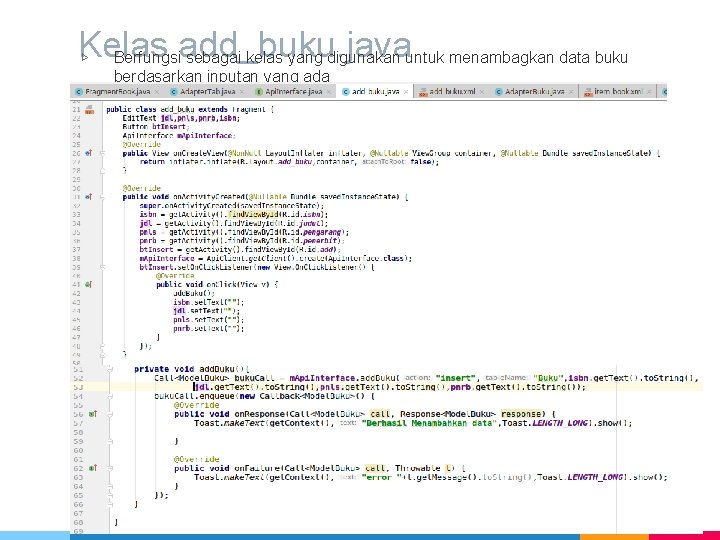Screen dimensions: 720x540
Task: Collapse the onCreateView method fold marker
Action: [x=102, y=153]
